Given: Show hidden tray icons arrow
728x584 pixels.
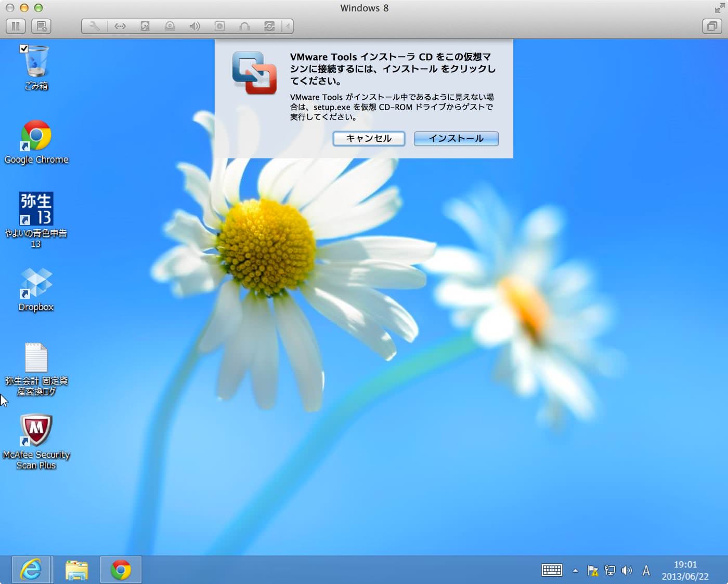Looking at the screenshot, I should point(575,570).
